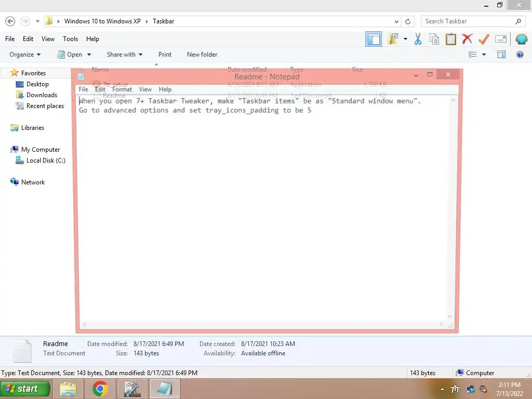Click the Forward arrow in Explorer
The width and height of the screenshot is (532, 399).
tap(25, 21)
